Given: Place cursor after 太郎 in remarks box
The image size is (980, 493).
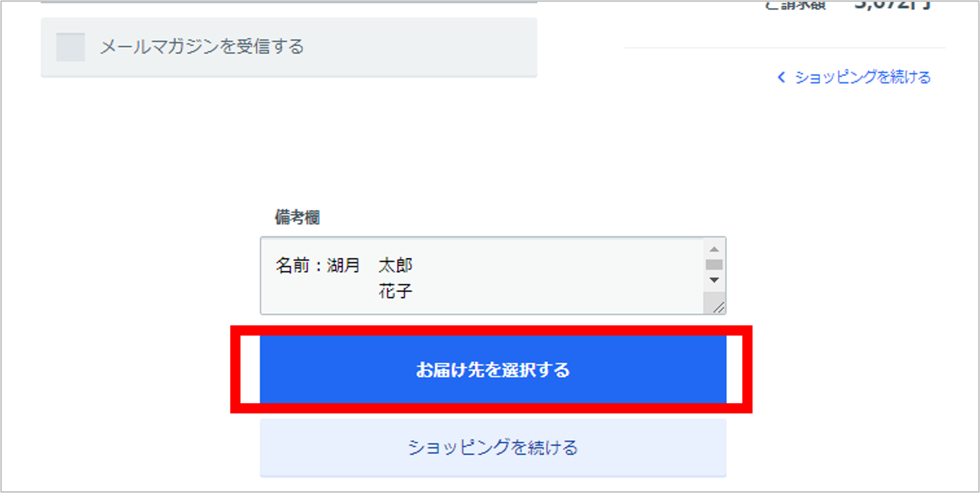Looking at the screenshot, I should (x=413, y=266).
